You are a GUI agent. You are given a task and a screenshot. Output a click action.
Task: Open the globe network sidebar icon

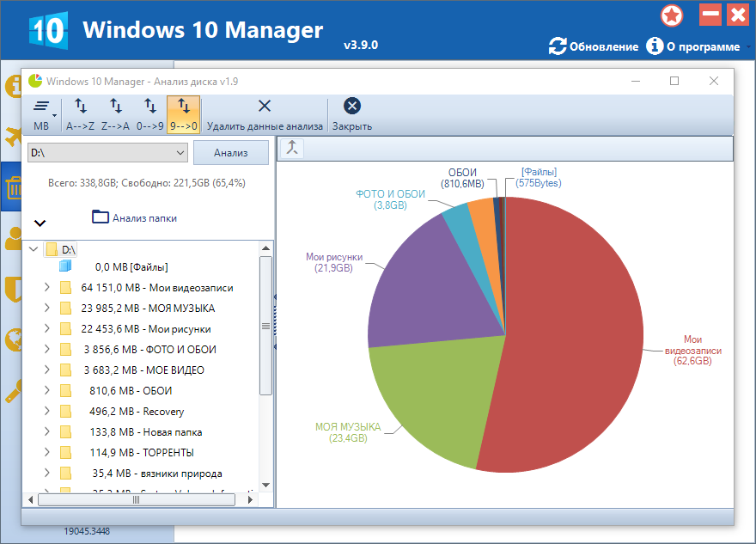coord(14,340)
